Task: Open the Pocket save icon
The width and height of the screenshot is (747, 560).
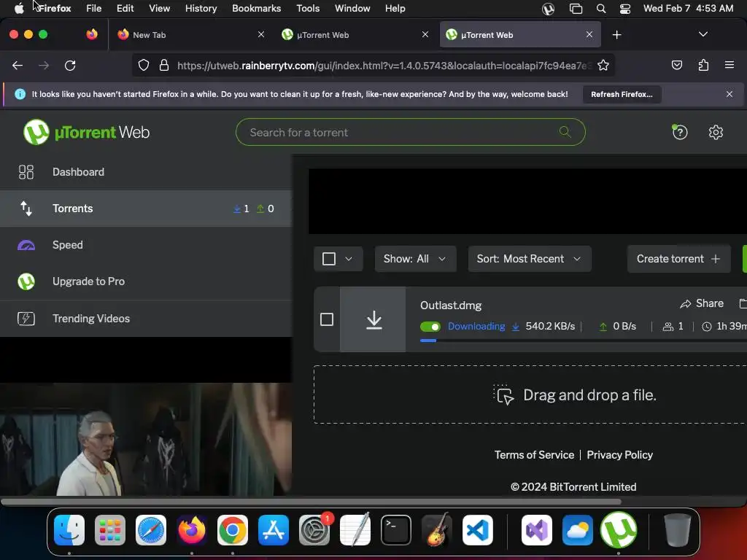Action: click(676, 65)
